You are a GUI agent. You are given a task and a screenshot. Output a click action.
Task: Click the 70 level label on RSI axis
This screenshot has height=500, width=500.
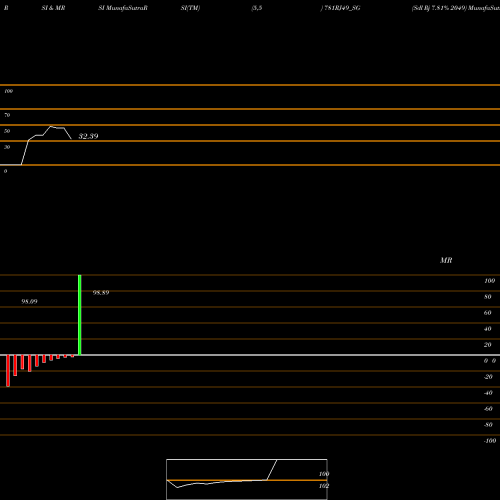click(7, 115)
